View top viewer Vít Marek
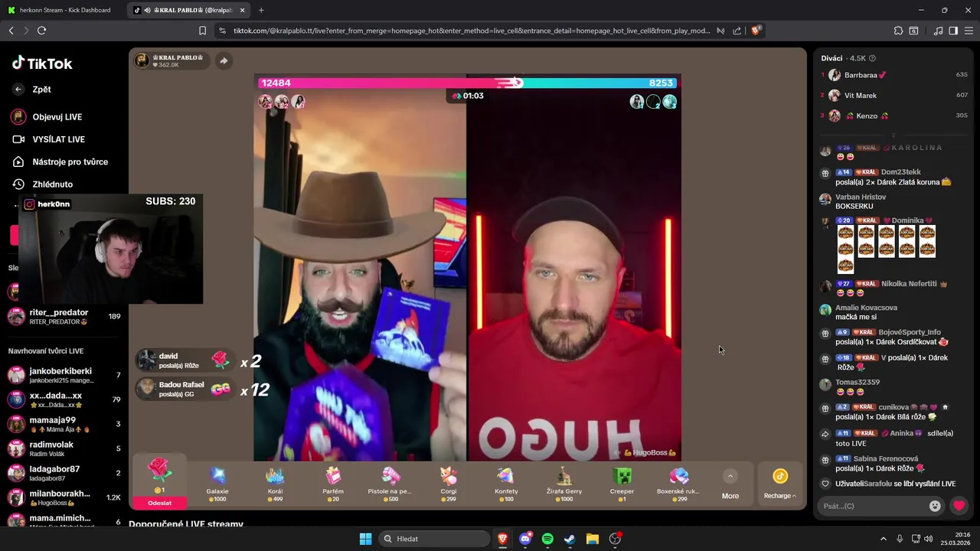Viewport: 980px width, 551px height. [x=894, y=96]
